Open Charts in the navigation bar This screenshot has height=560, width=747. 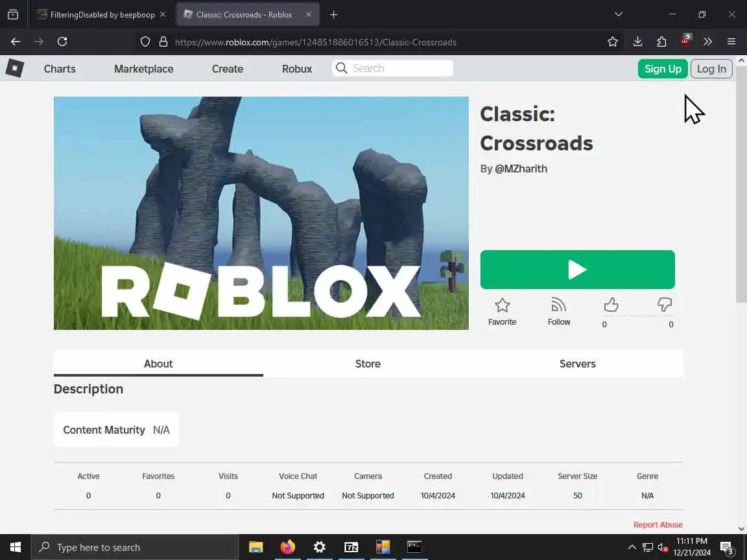[x=60, y=69]
